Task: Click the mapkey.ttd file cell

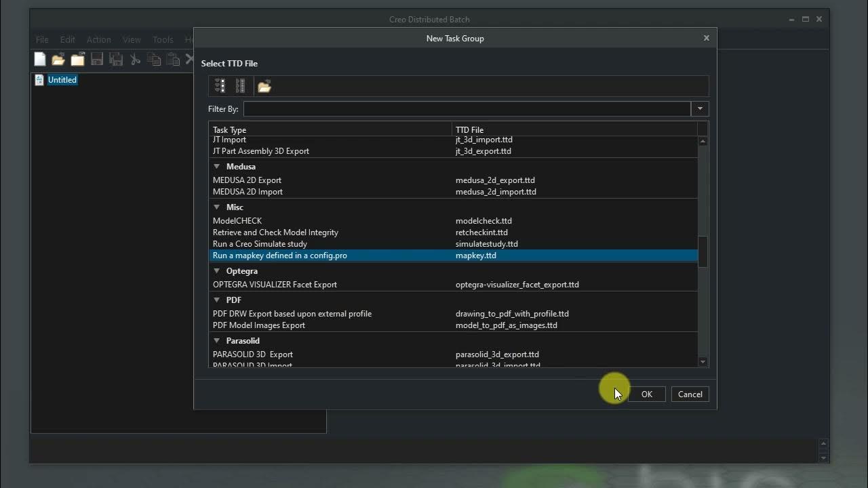Action: pos(476,256)
